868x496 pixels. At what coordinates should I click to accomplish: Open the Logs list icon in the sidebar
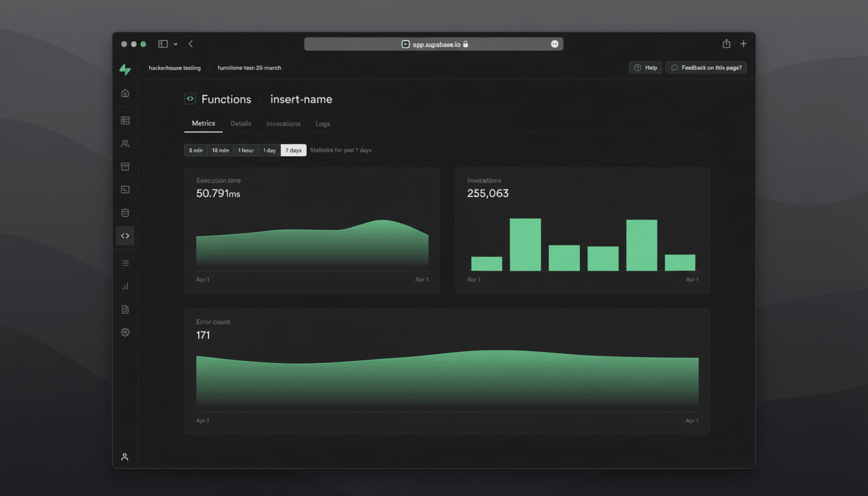125,263
